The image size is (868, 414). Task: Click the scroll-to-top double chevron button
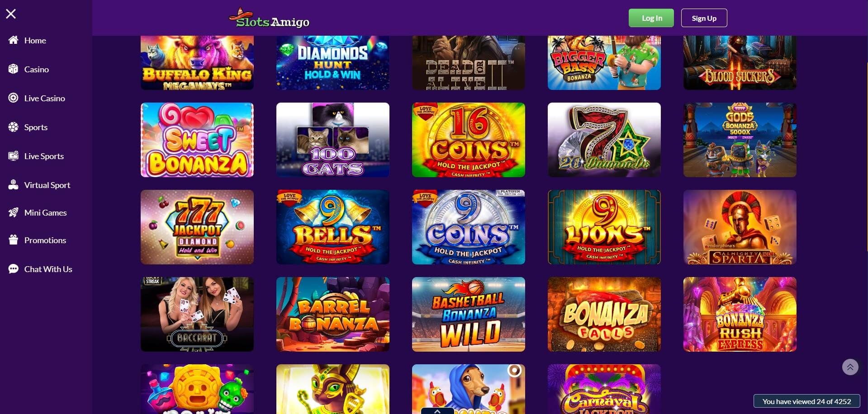(850, 367)
